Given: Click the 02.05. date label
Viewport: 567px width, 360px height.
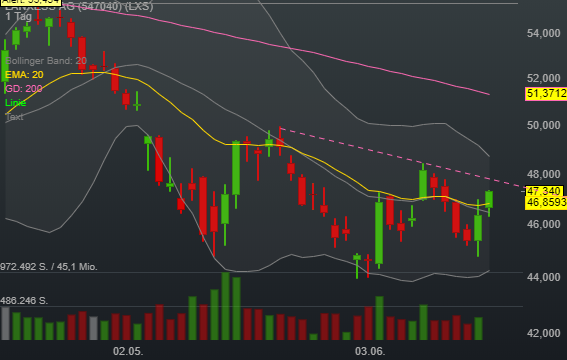Looking at the screenshot, I should click(x=128, y=351).
